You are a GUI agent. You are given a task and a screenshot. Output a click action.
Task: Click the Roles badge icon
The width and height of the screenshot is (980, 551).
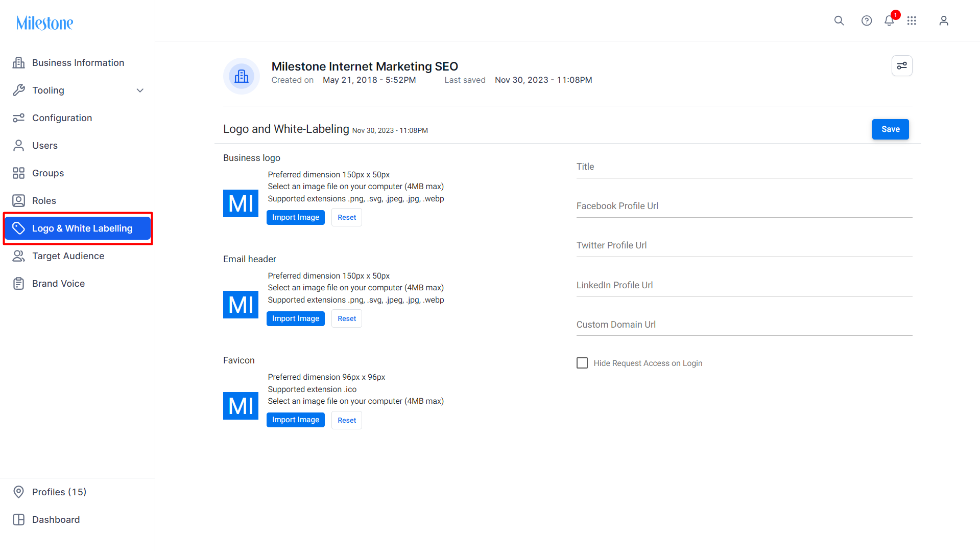(x=19, y=201)
